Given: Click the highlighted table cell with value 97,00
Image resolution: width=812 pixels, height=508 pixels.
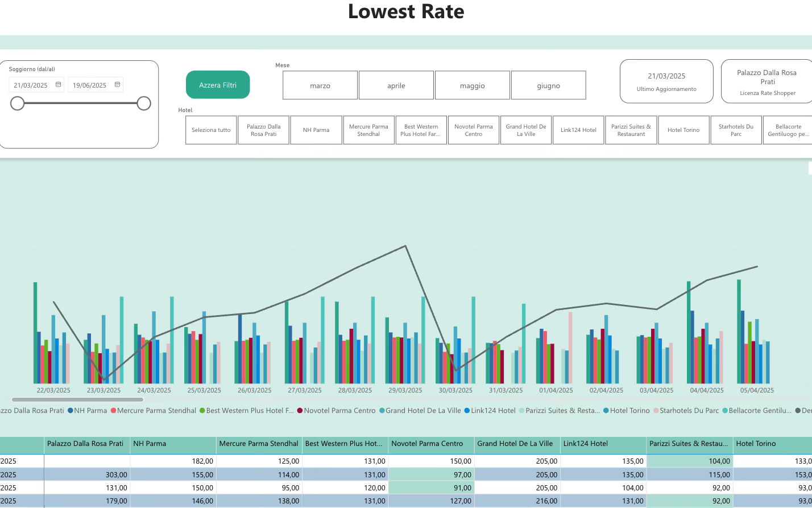Looking at the screenshot, I should click(x=431, y=475).
